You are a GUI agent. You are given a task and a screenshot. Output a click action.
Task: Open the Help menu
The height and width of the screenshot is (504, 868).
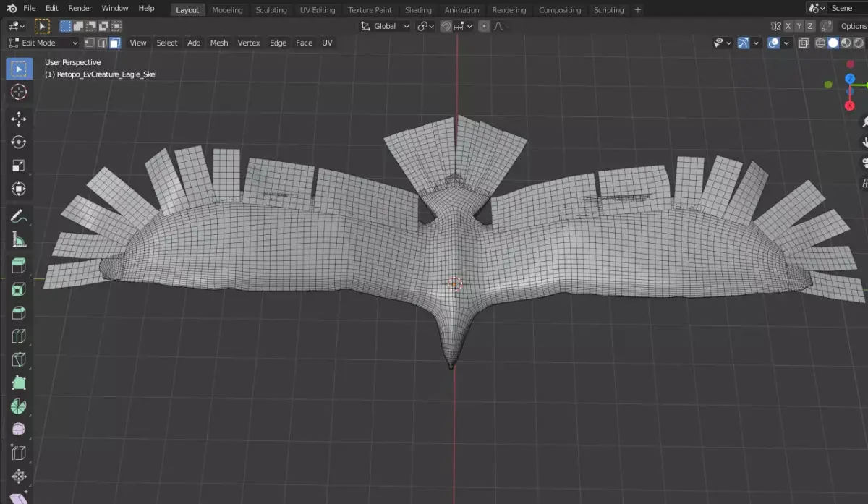[x=146, y=8]
